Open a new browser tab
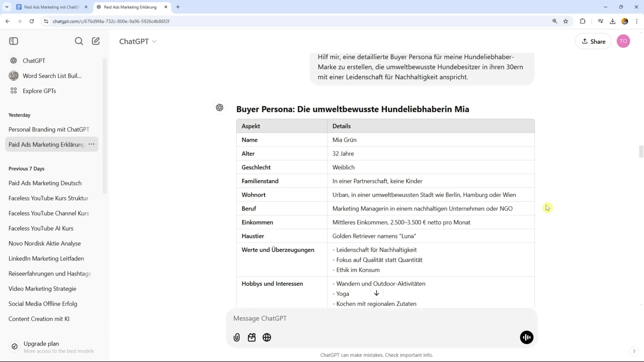The height and width of the screenshot is (362, 644). tap(178, 7)
